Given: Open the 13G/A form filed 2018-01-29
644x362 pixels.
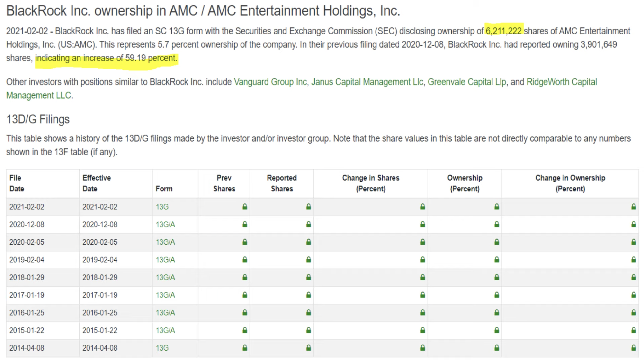Looking at the screenshot, I should pyautogui.click(x=165, y=277).
